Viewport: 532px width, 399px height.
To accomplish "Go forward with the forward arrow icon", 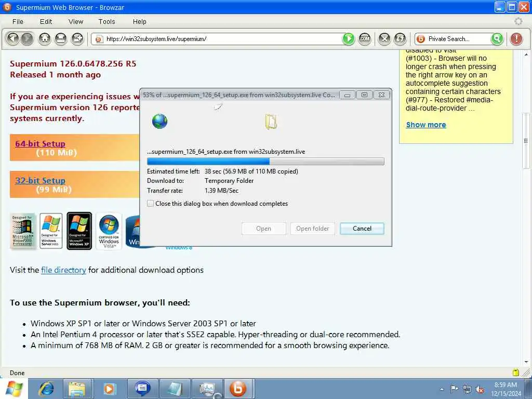I will click(x=28, y=38).
